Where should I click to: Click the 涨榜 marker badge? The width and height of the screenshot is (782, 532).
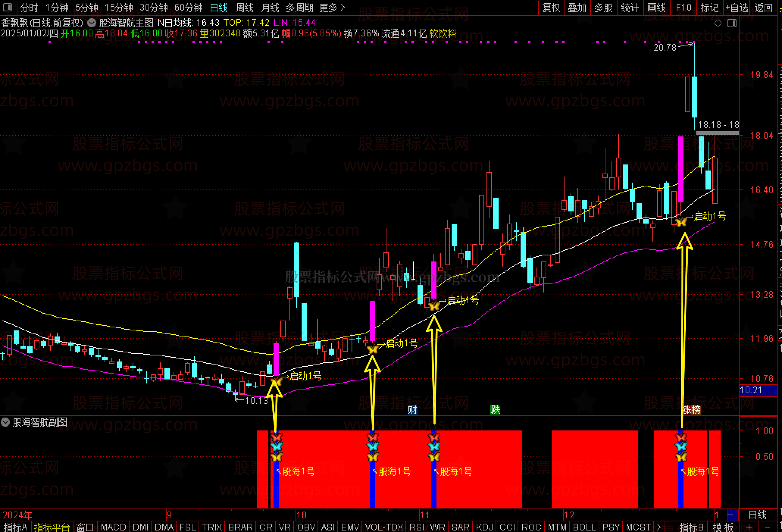click(x=692, y=410)
